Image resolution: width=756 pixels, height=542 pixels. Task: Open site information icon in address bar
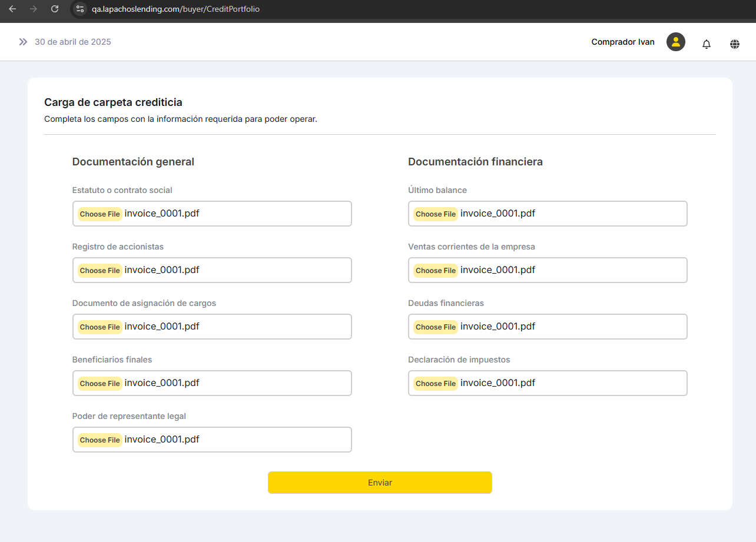point(80,9)
